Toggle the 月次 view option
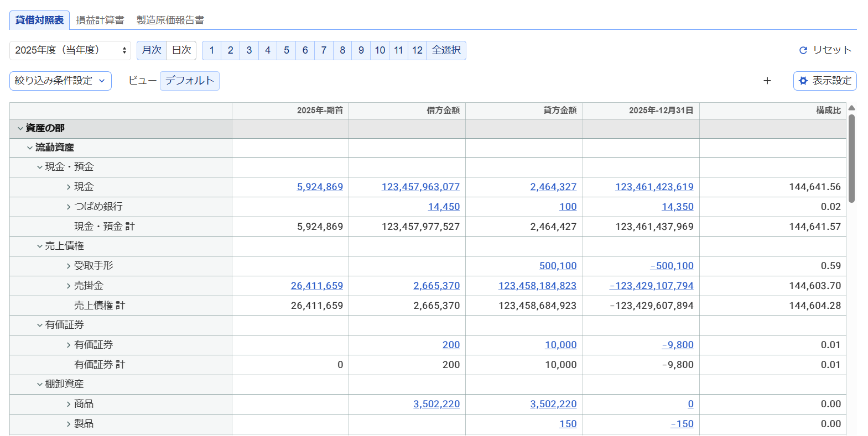This screenshot has height=436, width=868. pyautogui.click(x=152, y=50)
